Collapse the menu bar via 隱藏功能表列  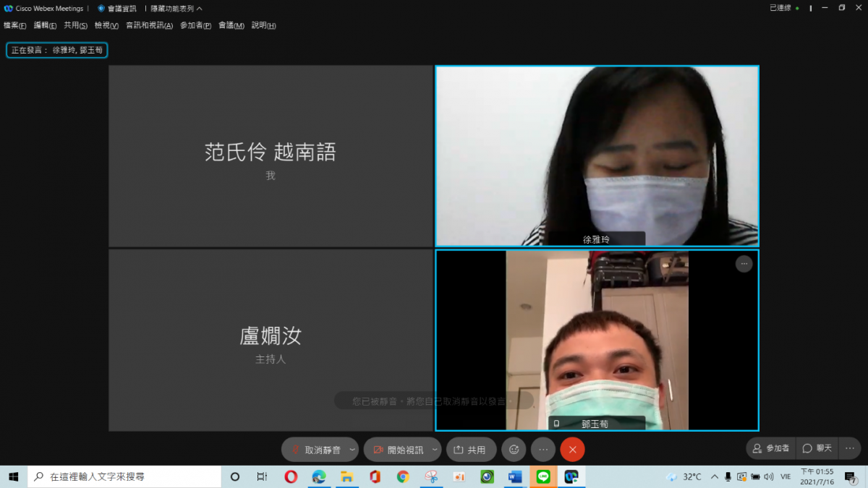click(176, 9)
